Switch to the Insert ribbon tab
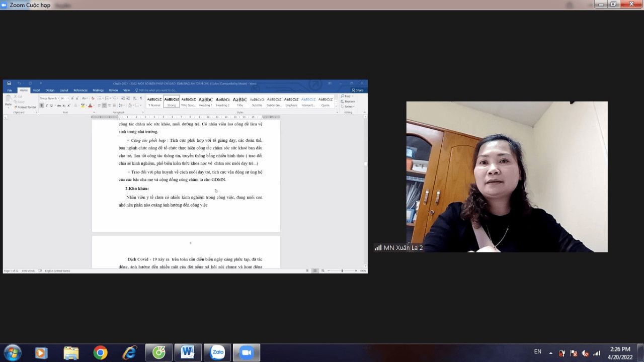The width and height of the screenshot is (644, 362). [x=37, y=90]
